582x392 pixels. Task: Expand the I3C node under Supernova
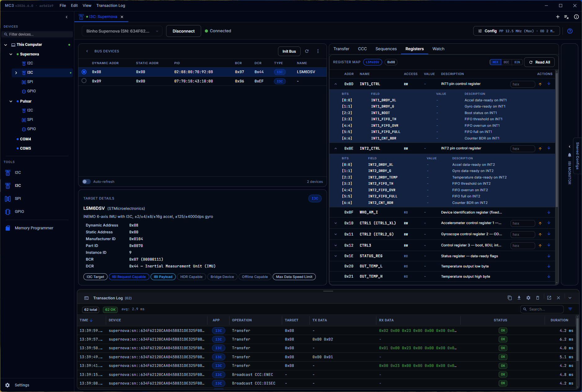tap(16, 73)
